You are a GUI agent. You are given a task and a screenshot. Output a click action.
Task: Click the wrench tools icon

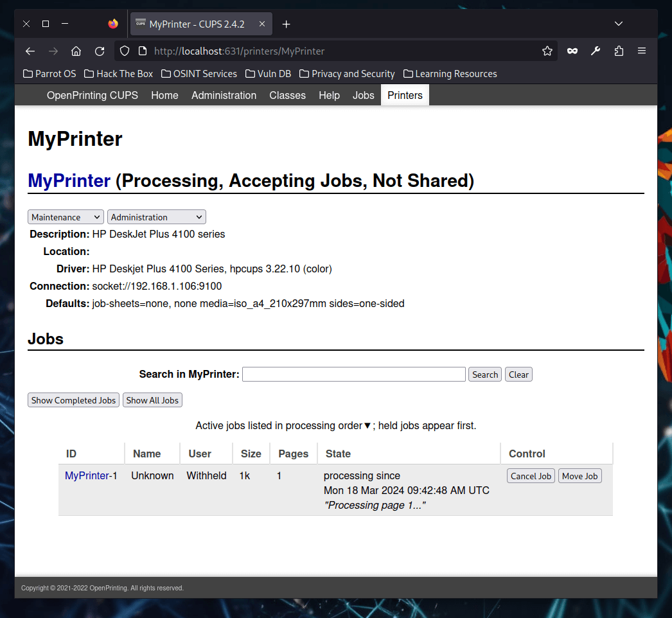pos(596,51)
